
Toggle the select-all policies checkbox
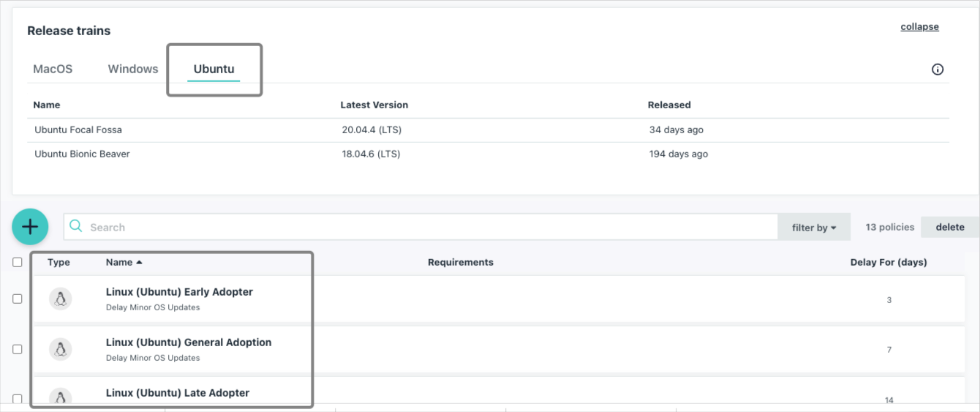coord(18,262)
